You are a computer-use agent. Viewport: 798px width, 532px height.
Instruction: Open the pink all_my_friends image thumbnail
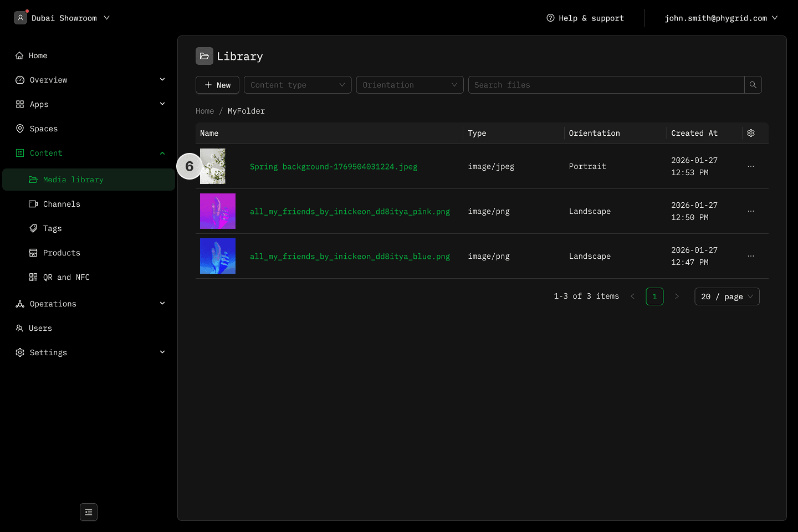click(218, 211)
